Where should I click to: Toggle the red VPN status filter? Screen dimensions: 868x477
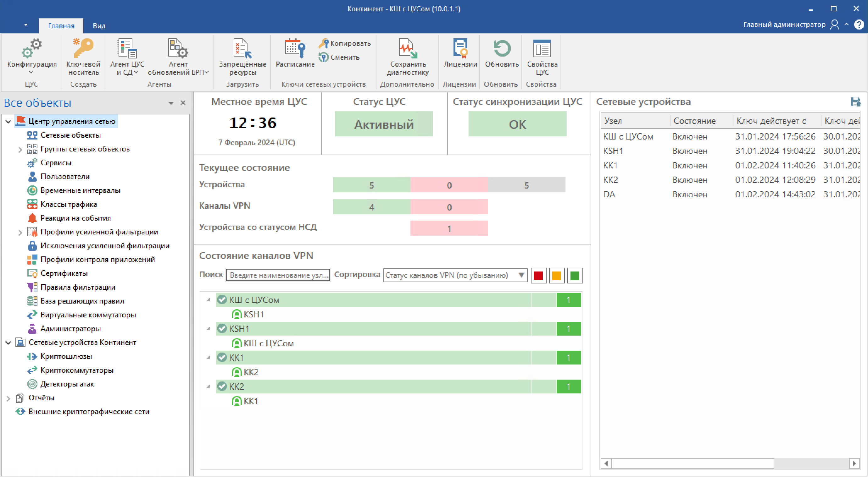(x=538, y=276)
